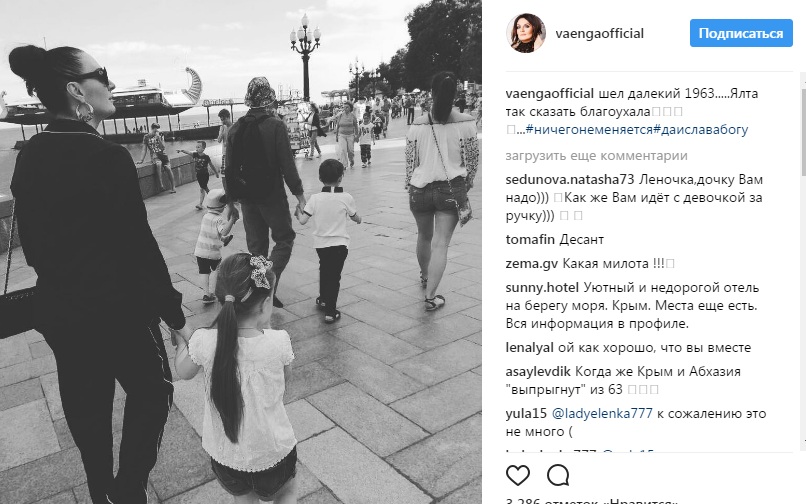Open the #даиславабогу hashtag link

coord(701,130)
